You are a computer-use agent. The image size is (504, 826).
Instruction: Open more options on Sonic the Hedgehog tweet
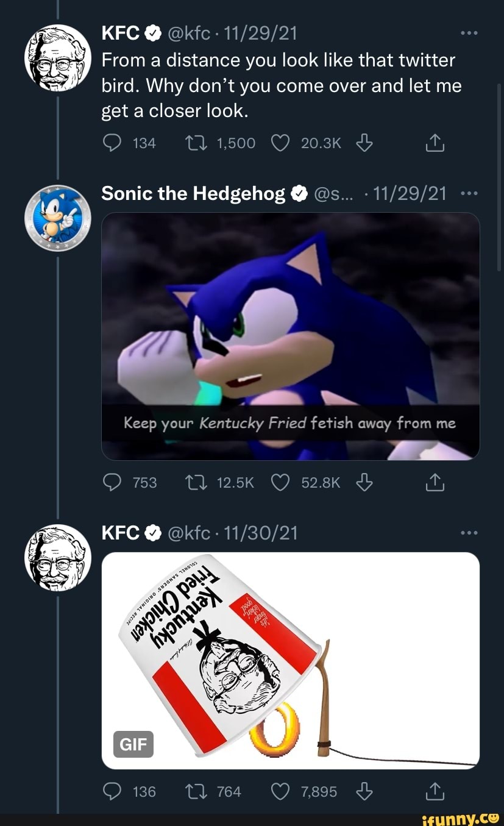click(468, 194)
